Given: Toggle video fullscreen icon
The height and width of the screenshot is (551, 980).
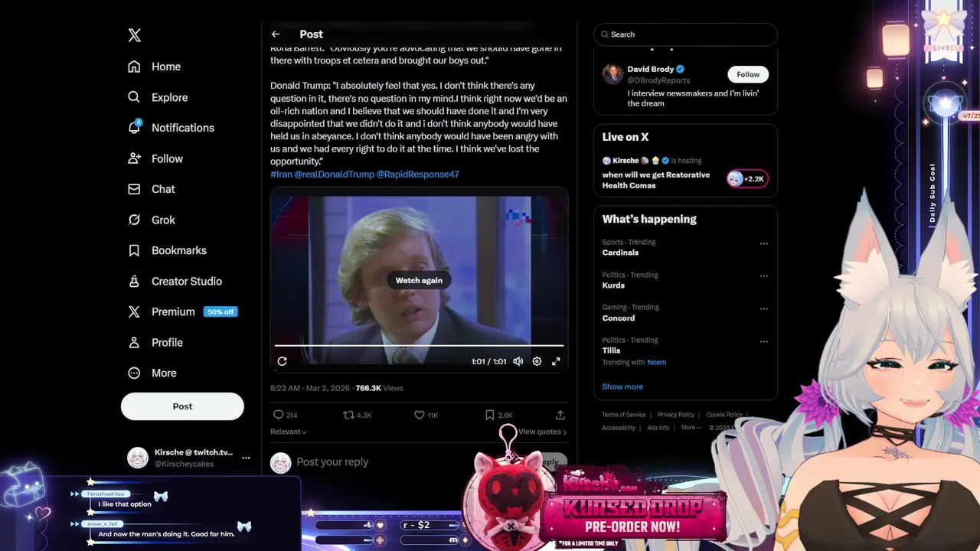Looking at the screenshot, I should (556, 361).
